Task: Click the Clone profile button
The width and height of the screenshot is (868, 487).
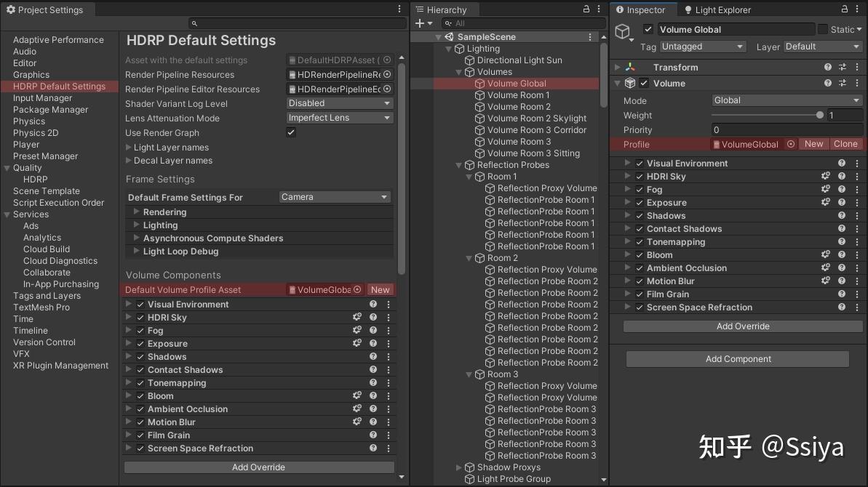Action: [845, 145]
